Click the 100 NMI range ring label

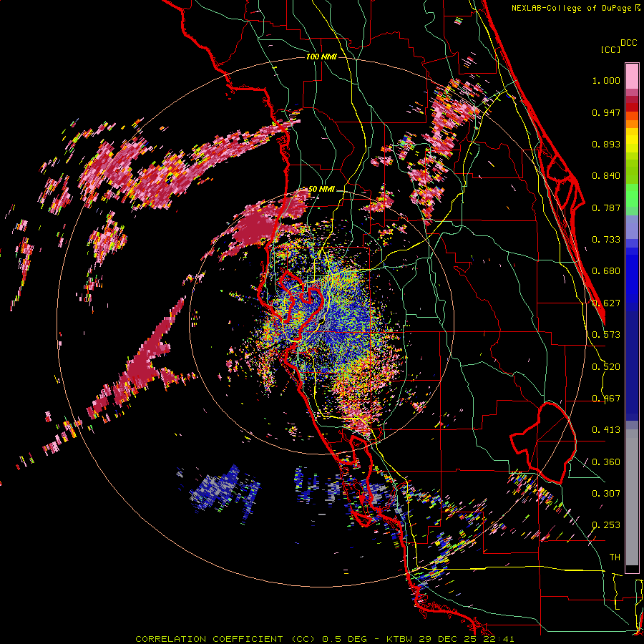(x=321, y=57)
